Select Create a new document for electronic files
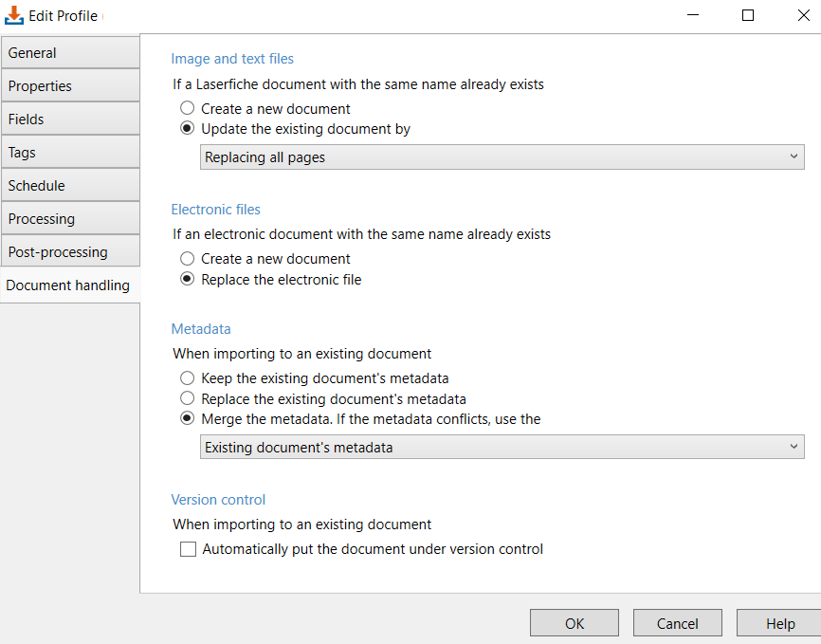Viewport: 821px width, 644px height. 188,259
